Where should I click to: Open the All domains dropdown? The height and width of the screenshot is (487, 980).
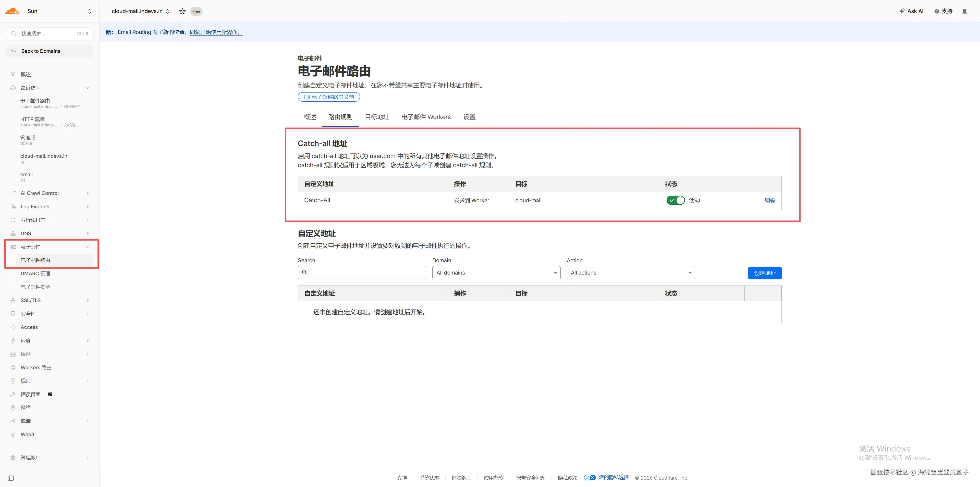[496, 273]
